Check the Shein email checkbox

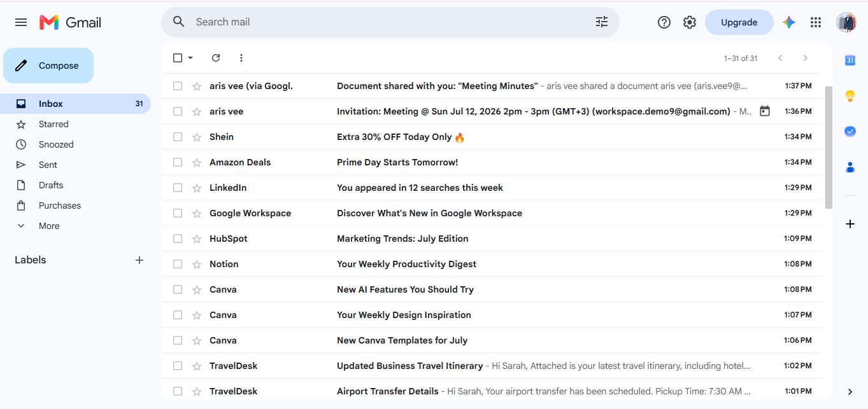click(x=178, y=137)
